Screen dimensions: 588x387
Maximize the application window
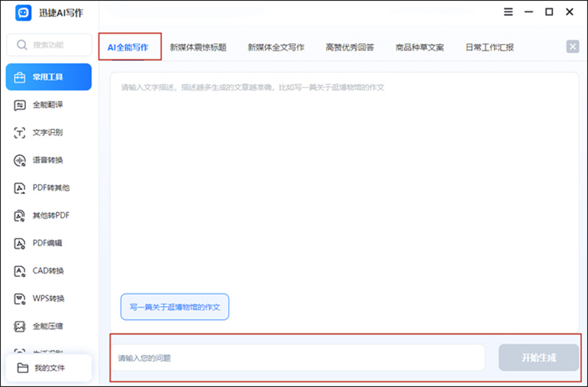[549, 12]
